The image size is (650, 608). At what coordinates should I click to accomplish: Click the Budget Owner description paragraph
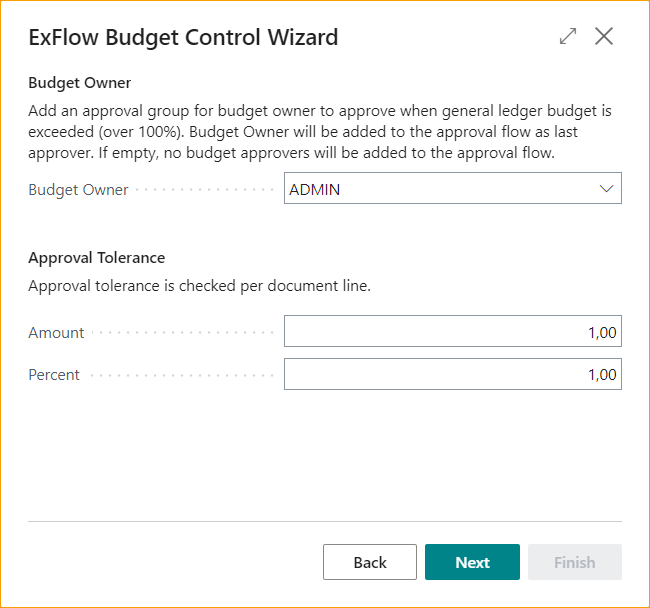320,132
